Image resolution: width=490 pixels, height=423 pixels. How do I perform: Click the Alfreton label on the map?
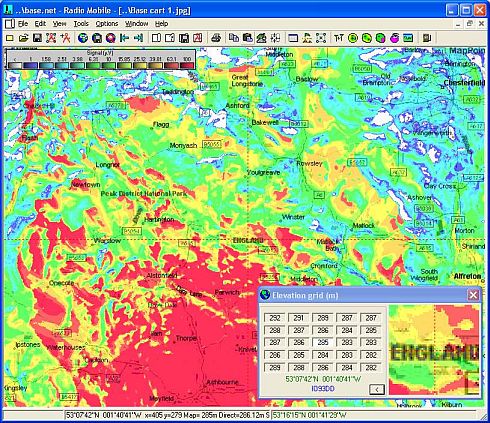click(x=467, y=276)
